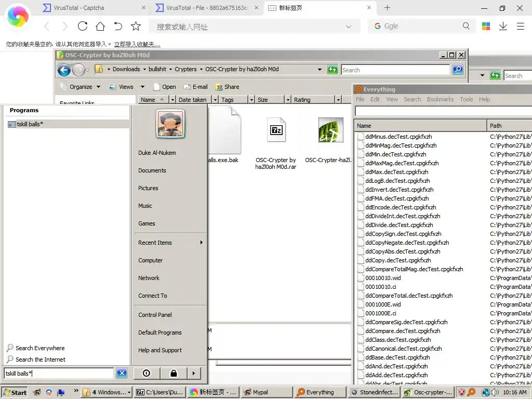The width and height of the screenshot is (532, 399).
Task: Go back in the browser toolbar
Action: click(47, 26)
